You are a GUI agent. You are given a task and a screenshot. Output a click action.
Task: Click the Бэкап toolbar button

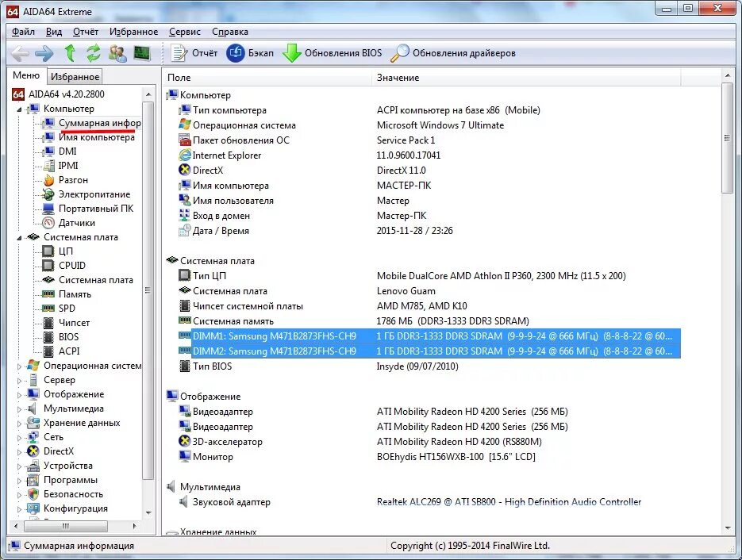coord(250,53)
